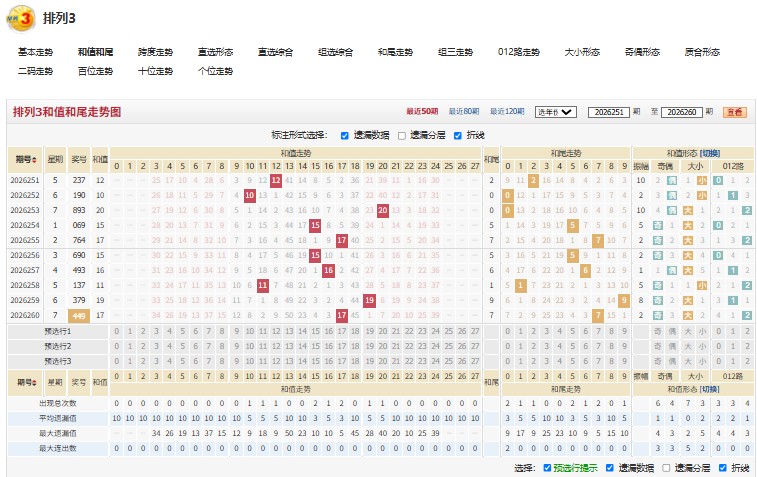The image size is (757, 477).
Task: Click red 10 marker in row 2026252
Action: tap(249, 195)
